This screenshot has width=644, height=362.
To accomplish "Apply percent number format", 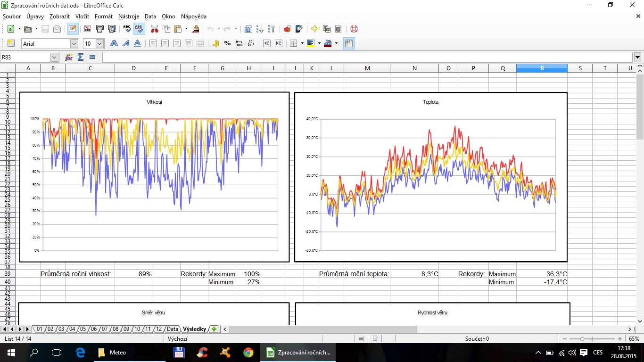I will coord(228,43).
